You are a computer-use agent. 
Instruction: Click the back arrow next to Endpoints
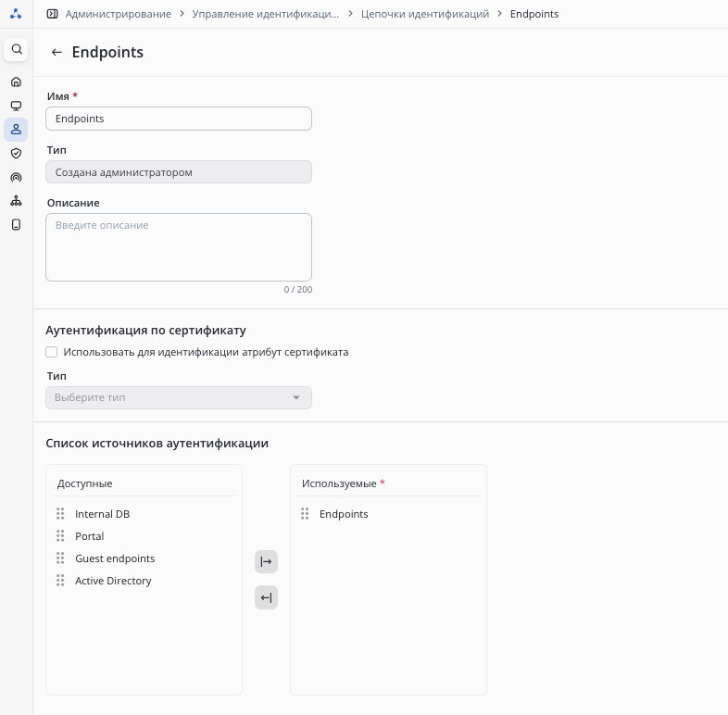coord(56,53)
